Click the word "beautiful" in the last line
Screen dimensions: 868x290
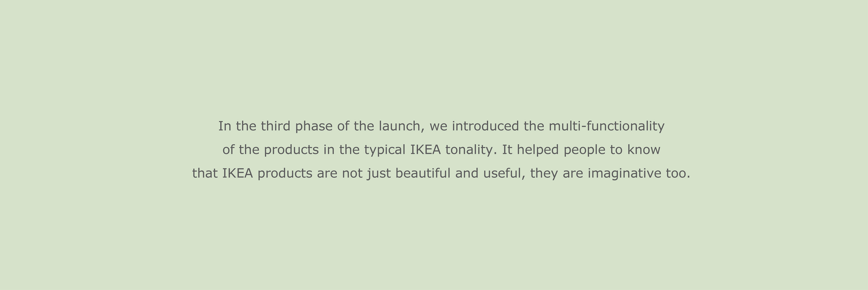[423, 173]
